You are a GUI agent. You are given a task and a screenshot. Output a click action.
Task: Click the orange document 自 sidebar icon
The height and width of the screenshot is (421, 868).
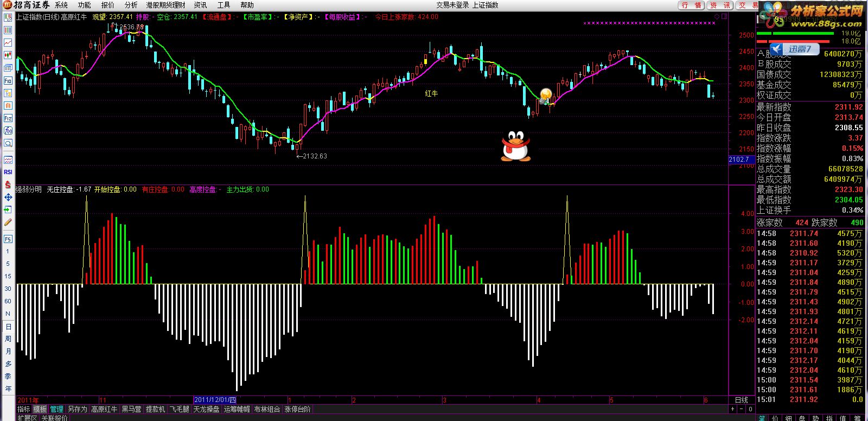click(8, 105)
